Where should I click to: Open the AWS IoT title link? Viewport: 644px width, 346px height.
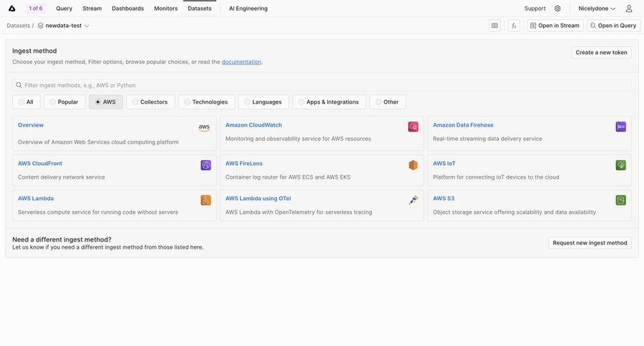point(444,164)
